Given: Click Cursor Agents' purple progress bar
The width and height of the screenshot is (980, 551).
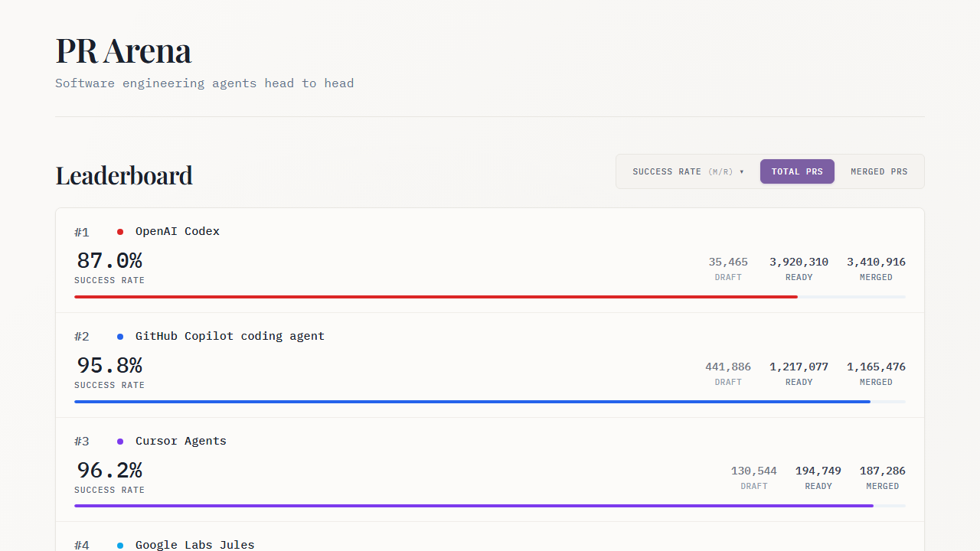Looking at the screenshot, I should 473,506.
